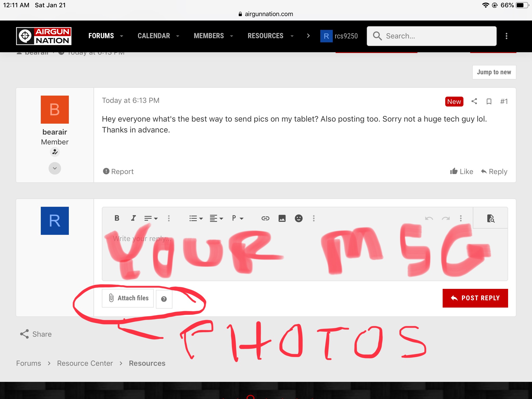The width and height of the screenshot is (532, 399).
Task: Click the magnifier icon in the search box
Action: tap(377, 36)
